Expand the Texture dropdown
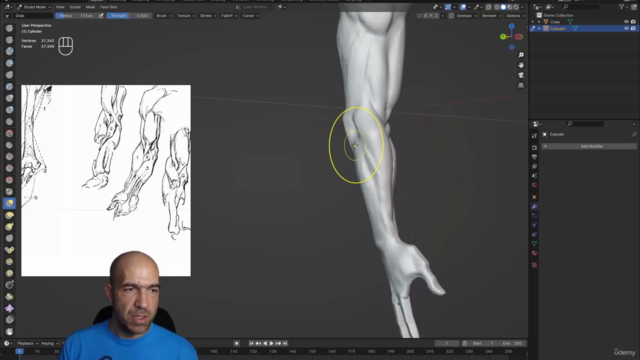This screenshot has width=640, height=360. [x=186, y=16]
